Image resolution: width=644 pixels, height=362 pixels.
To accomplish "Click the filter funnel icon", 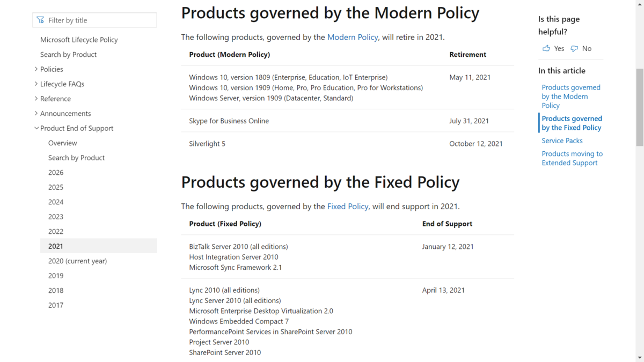I will click(40, 20).
